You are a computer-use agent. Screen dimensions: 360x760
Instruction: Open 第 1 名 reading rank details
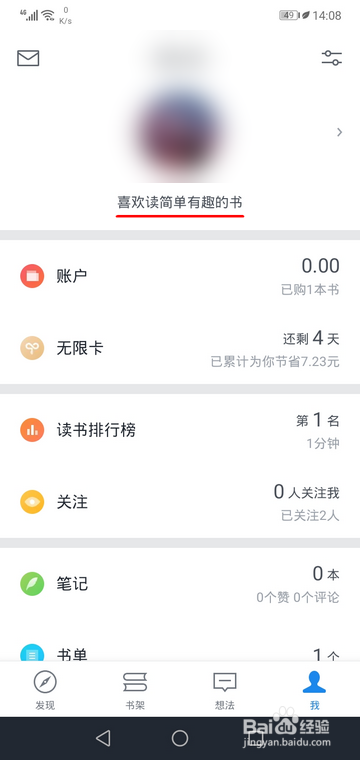click(317, 421)
